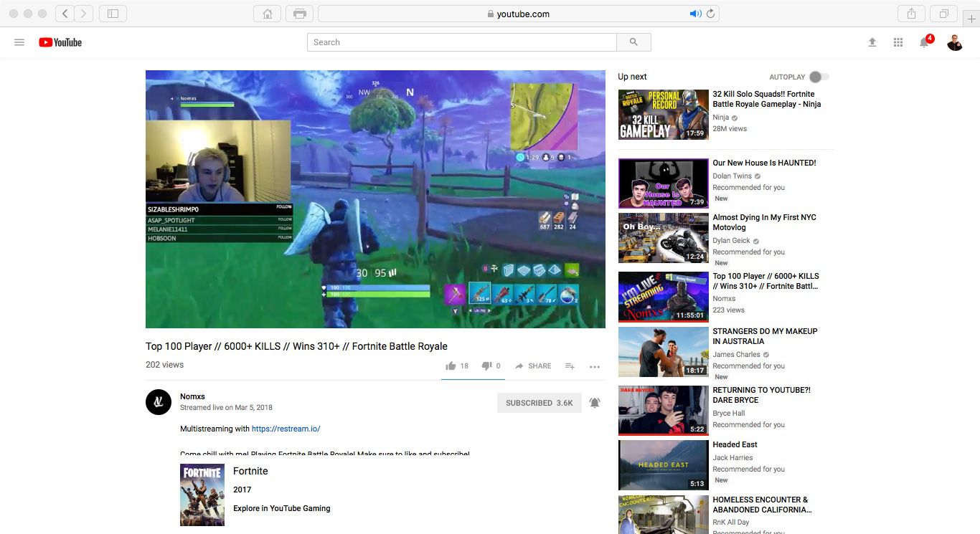The width and height of the screenshot is (980, 534).
Task: Click the youtube.com address bar
Action: pos(518,14)
